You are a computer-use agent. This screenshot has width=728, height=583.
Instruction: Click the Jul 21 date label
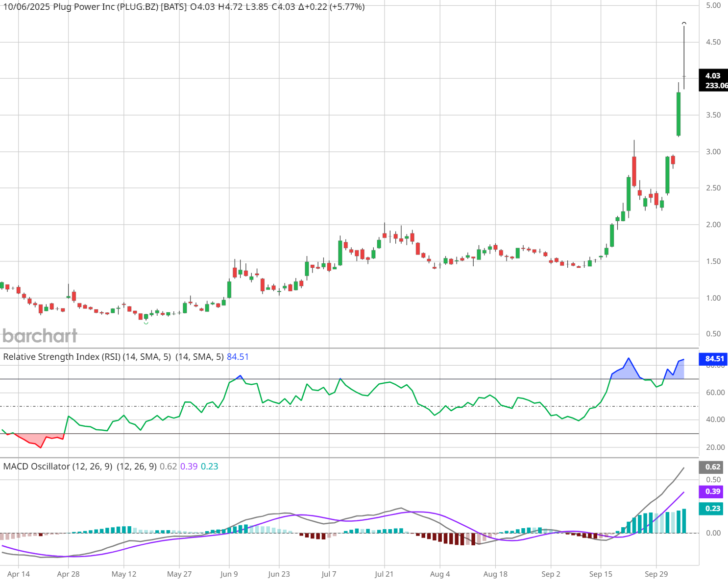(384, 574)
